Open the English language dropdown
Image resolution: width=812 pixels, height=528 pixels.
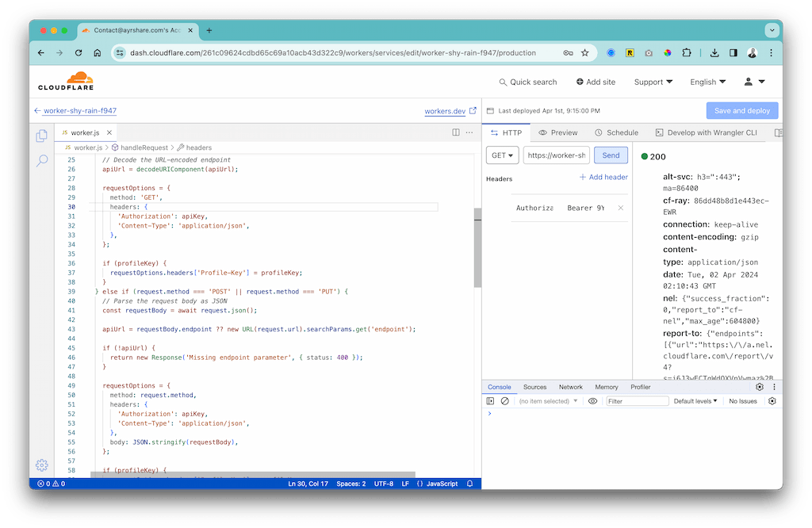click(708, 82)
